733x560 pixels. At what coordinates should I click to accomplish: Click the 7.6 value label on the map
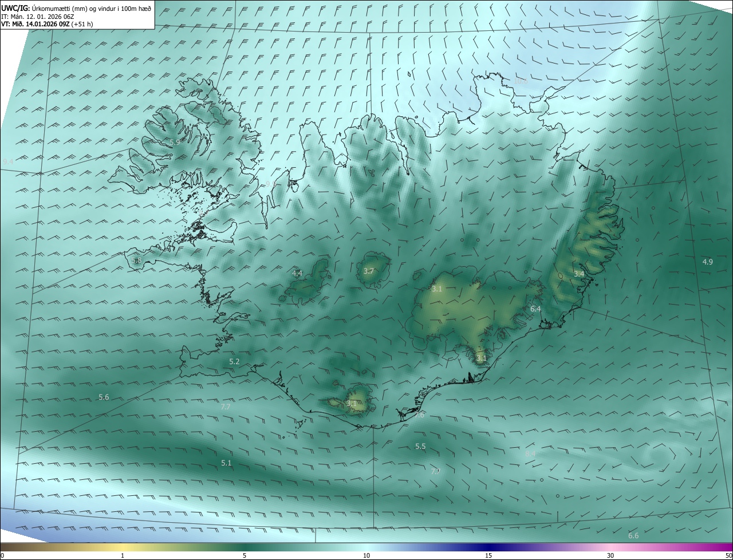pos(420,415)
